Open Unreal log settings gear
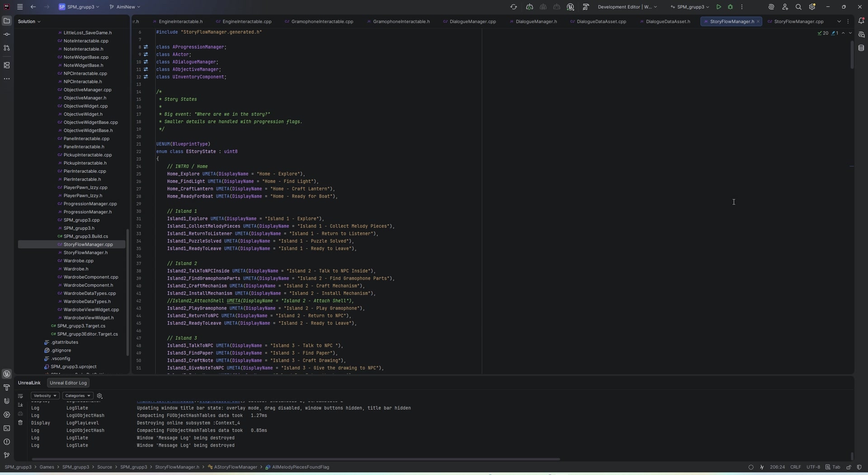The height and width of the screenshot is (475, 868). point(99,396)
